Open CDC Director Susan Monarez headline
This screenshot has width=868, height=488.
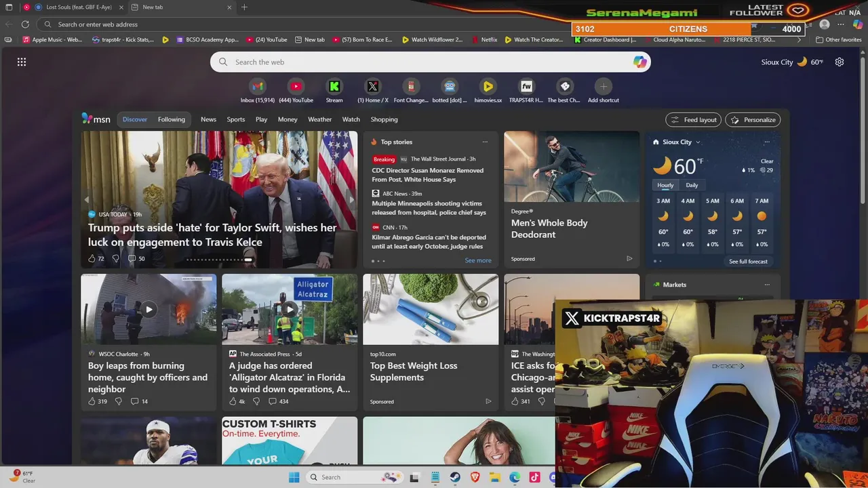428,175
